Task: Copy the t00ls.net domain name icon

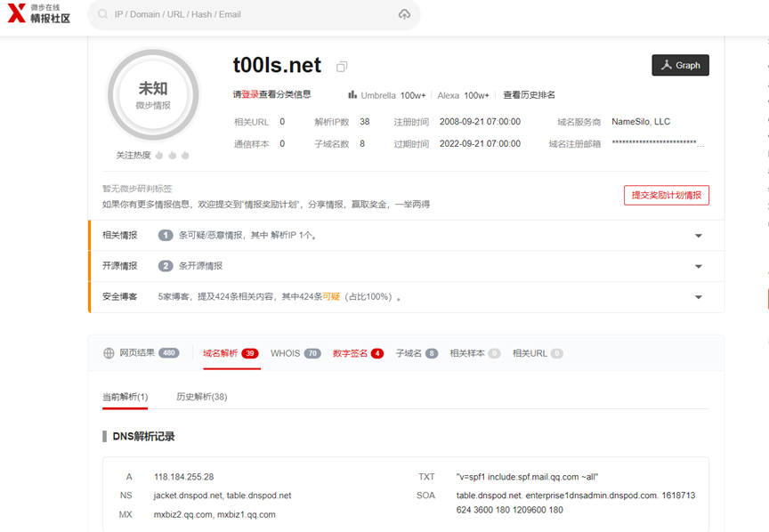Action: (x=342, y=67)
